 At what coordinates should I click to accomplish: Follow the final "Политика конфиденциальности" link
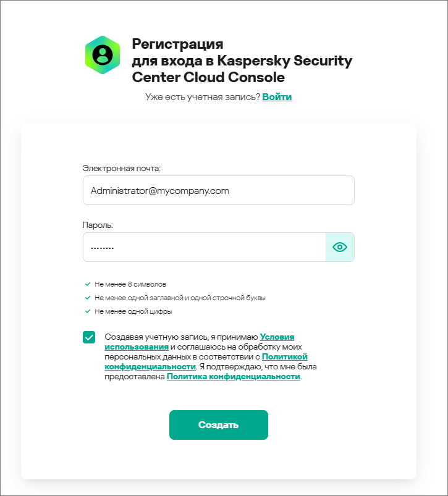coord(233,377)
